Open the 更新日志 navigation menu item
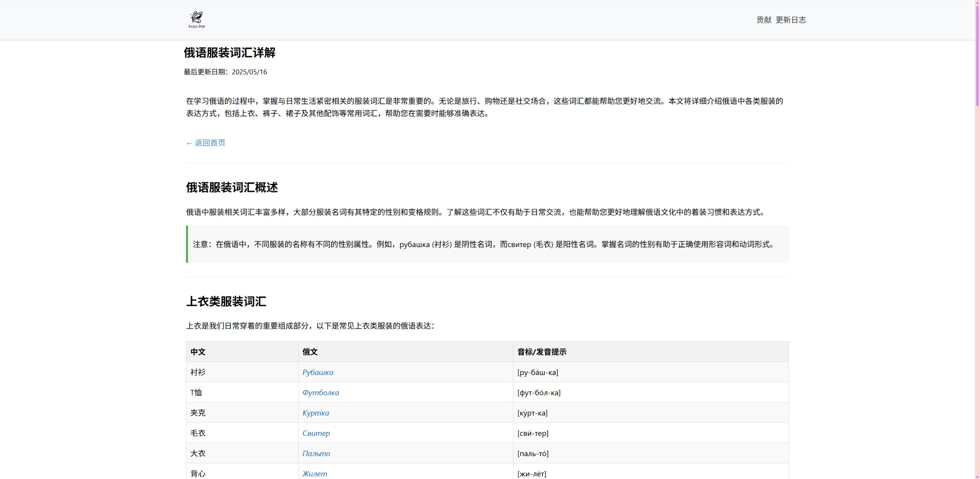 791,20
